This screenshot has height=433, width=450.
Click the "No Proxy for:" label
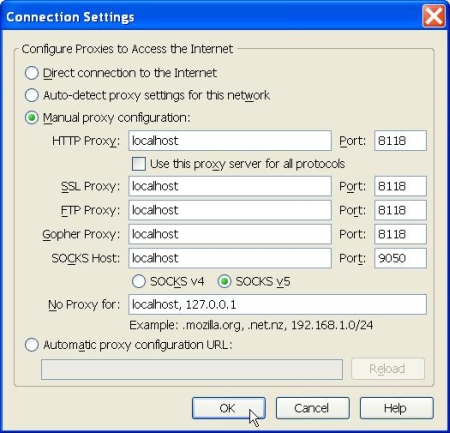[84, 305]
